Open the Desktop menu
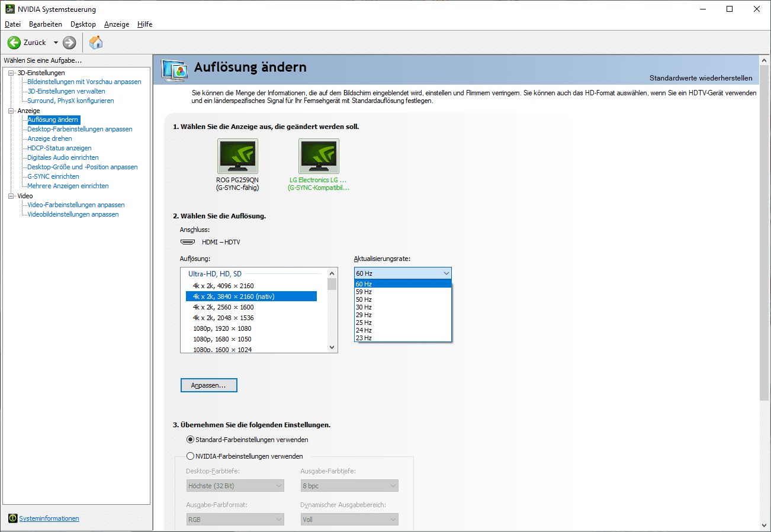 (x=83, y=24)
